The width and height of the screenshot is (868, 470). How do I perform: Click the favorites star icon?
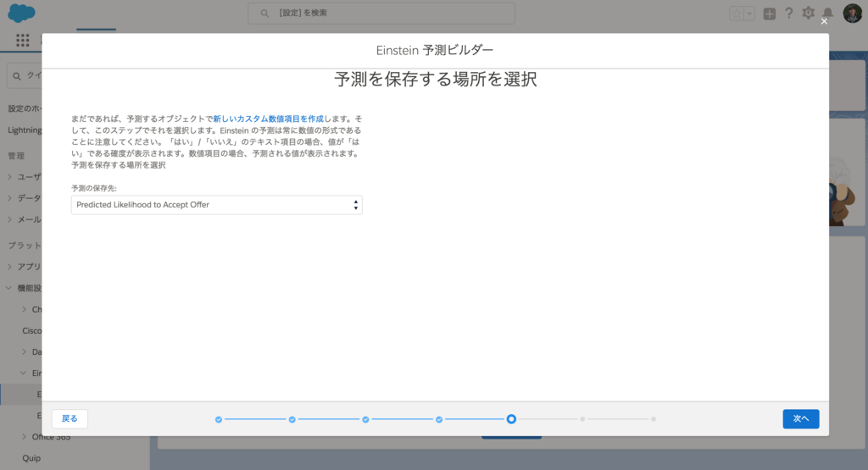(737, 14)
